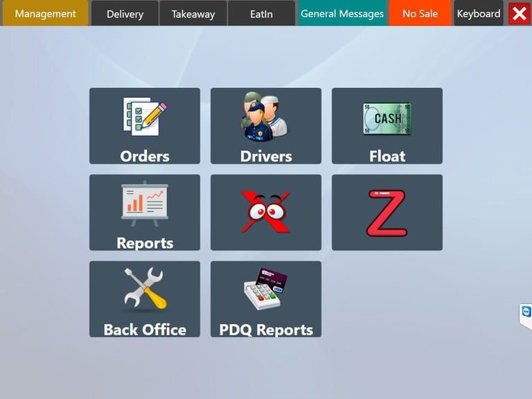
Task: Switch to the Management tab
Action: (46, 13)
